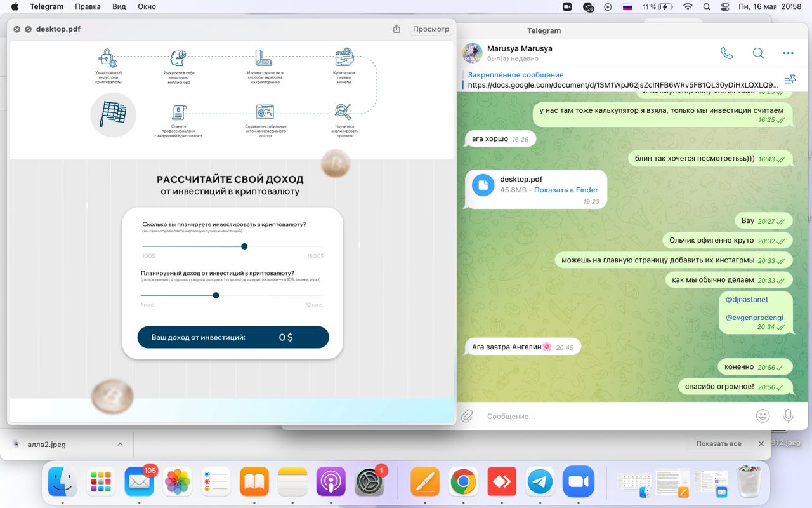Switch the Russian keyboard input source flag
This screenshot has height=508, width=812.
coord(627,7)
